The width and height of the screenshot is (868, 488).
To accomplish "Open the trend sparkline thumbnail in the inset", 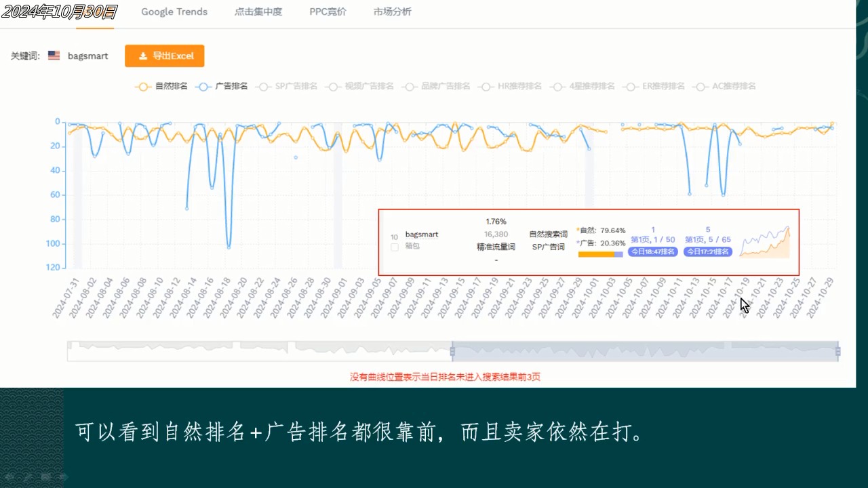I will [765, 242].
